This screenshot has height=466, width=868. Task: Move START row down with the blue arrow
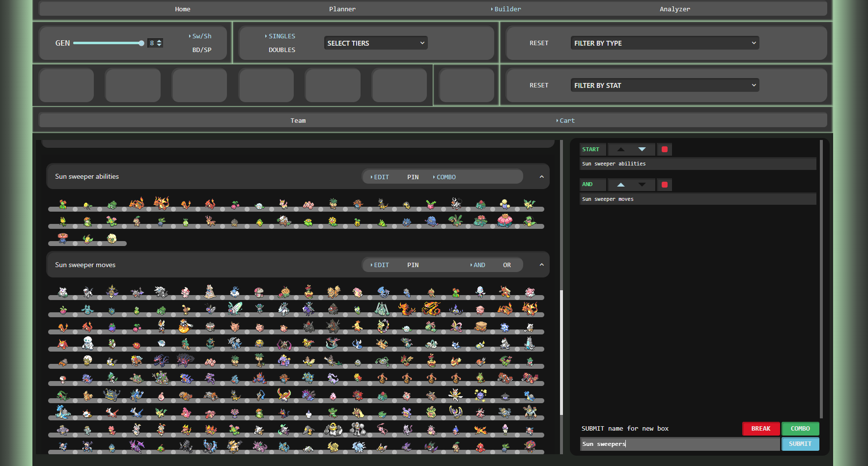pos(642,149)
